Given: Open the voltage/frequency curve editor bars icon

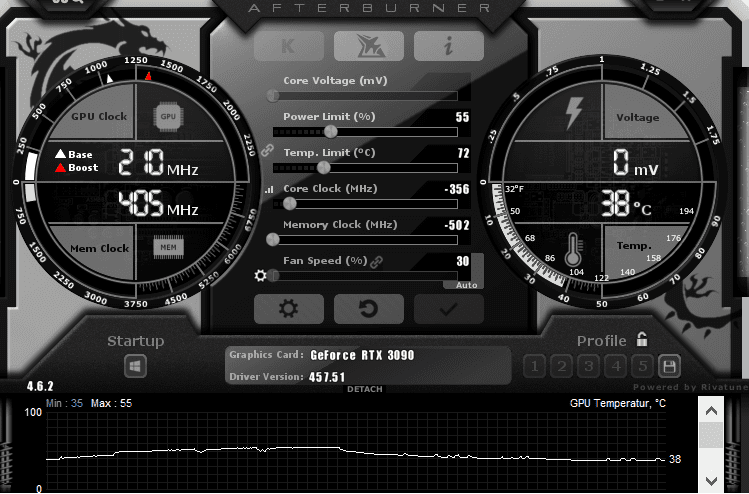Looking at the screenshot, I should 269,190.
